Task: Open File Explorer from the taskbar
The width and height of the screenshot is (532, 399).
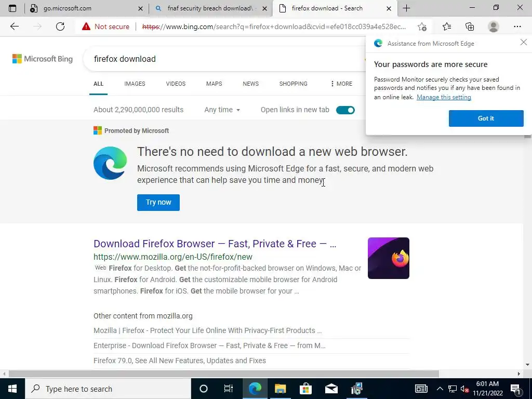Action: pos(280,389)
